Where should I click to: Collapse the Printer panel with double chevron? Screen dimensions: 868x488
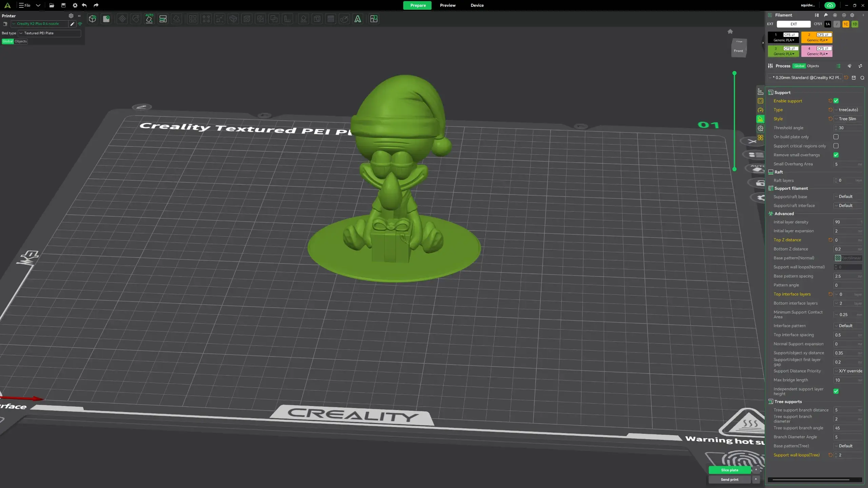point(79,16)
